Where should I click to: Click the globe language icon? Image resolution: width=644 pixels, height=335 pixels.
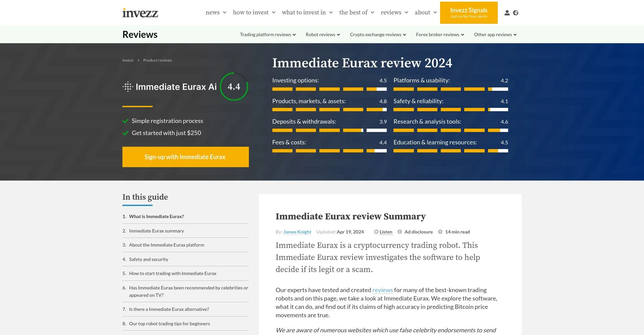[x=516, y=13]
